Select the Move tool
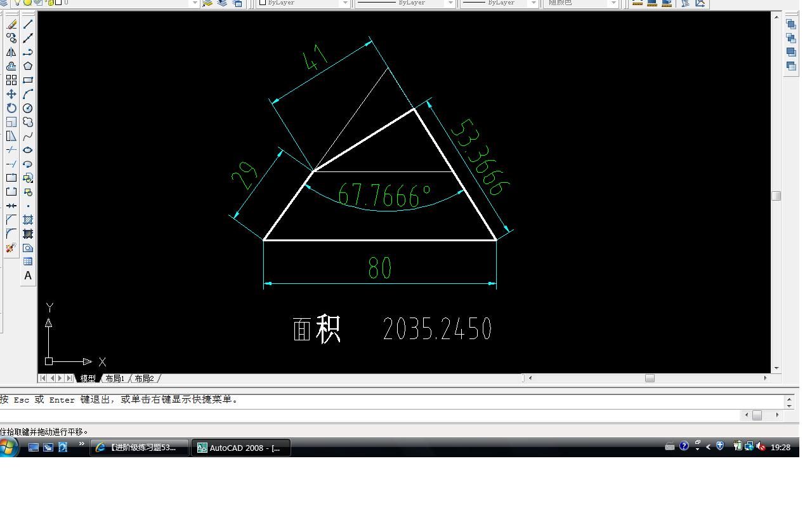812x508 pixels. coord(11,94)
